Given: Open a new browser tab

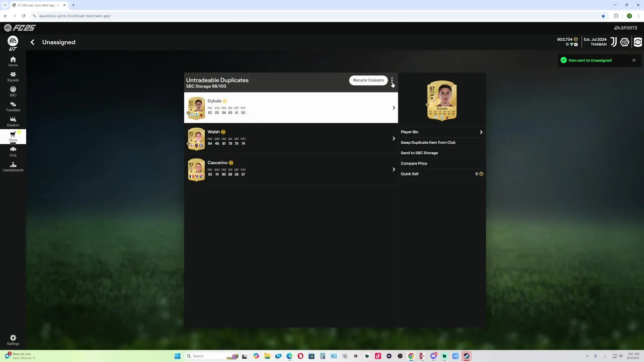Looking at the screenshot, I should click(x=73, y=5).
